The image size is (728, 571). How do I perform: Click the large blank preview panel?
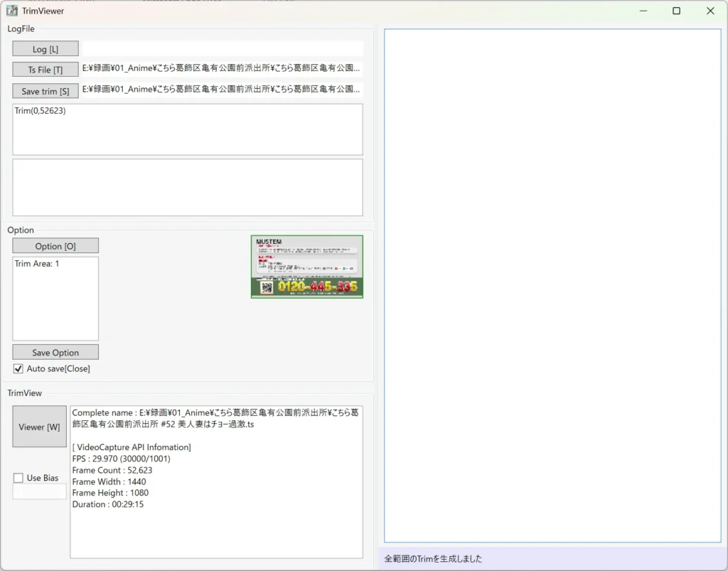pos(552,286)
